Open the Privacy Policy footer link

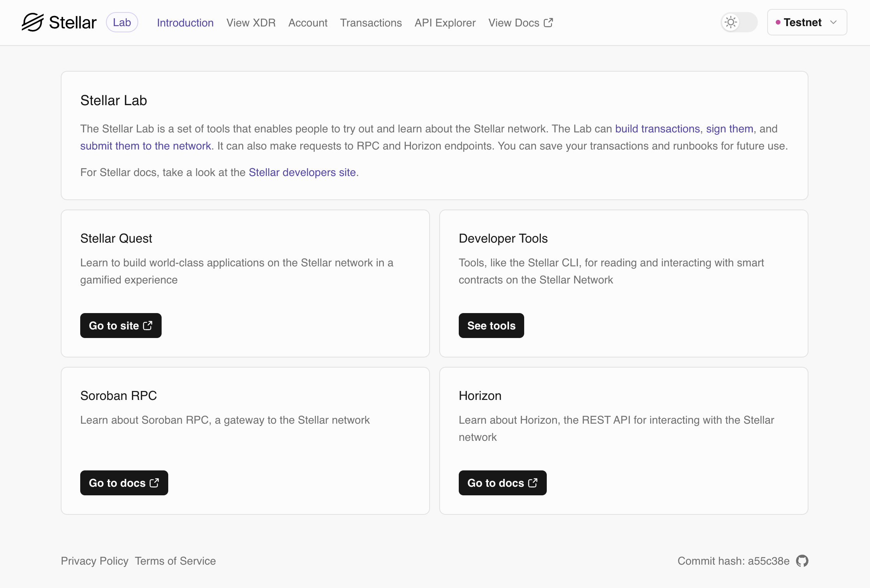pos(95,561)
